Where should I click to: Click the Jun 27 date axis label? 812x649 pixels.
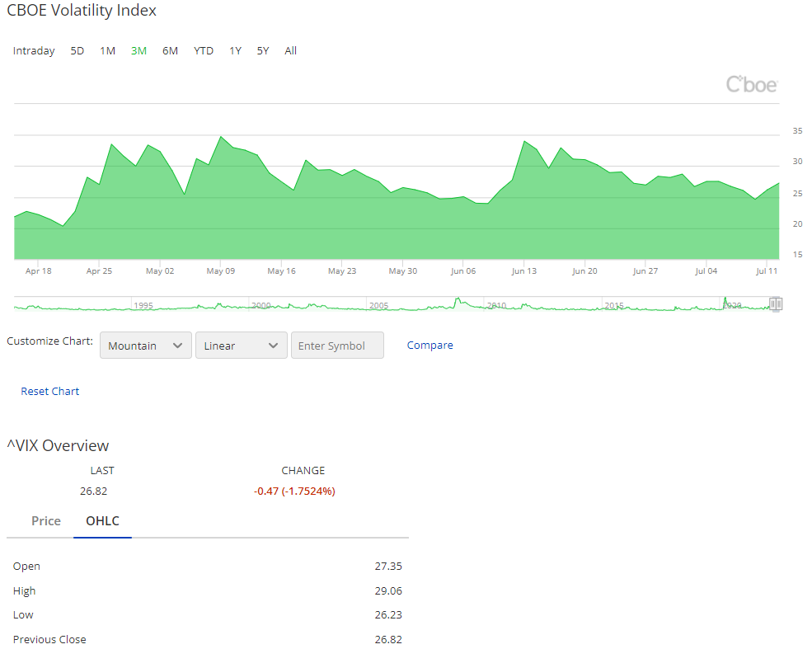pyautogui.click(x=645, y=270)
